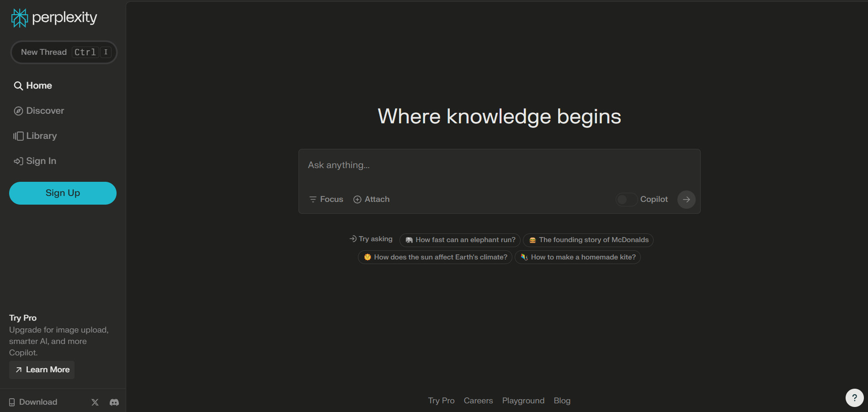Select the McDonalds founding story suggestion
This screenshot has width=868, height=412.
(x=588, y=240)
